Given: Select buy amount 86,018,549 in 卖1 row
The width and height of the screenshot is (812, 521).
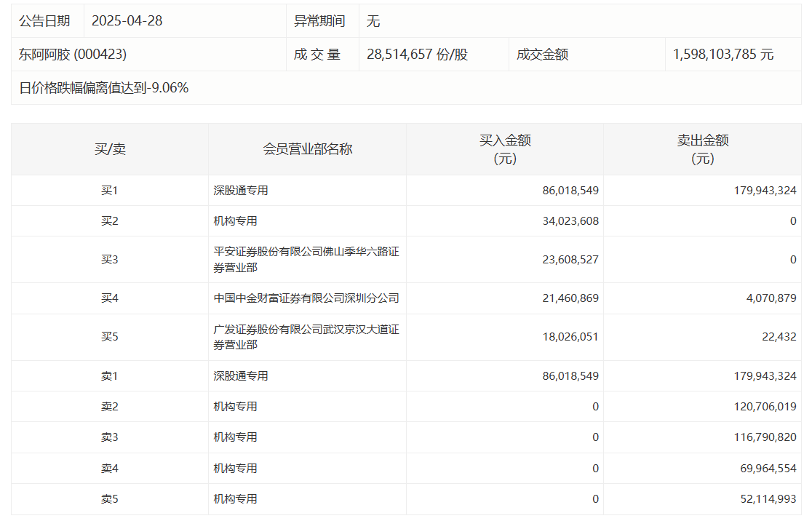Looking at the screenshot, I should click(570, 376).
